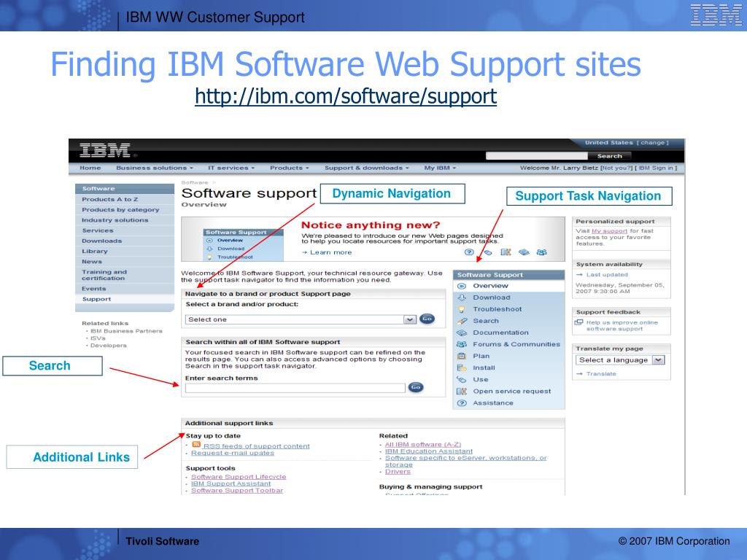This screenshot has width=747, height=560.
Task: Click the RSS feed orange icon
Action: 196,444
